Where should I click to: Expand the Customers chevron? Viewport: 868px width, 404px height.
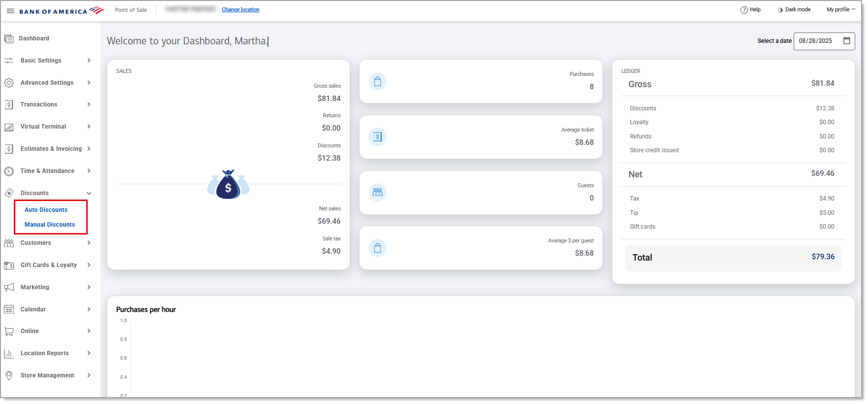pos(89,243)
